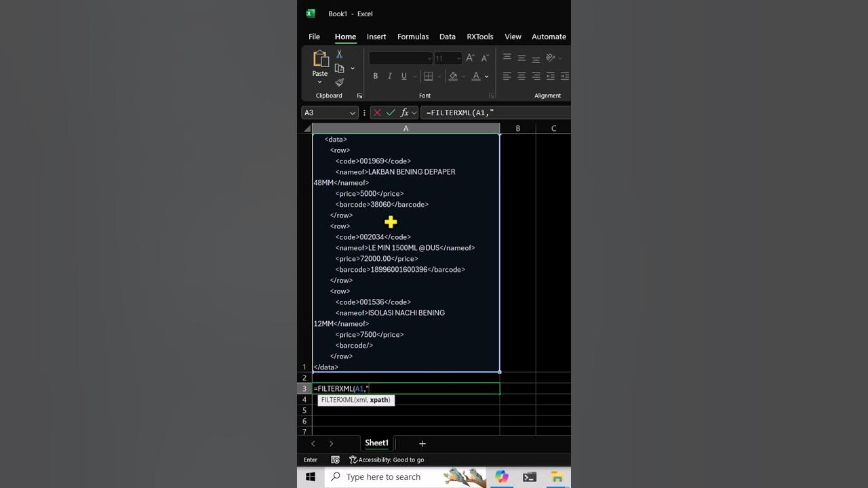Select the Align Left icon
Screen dimensions: 868x488
coord(507,76)
